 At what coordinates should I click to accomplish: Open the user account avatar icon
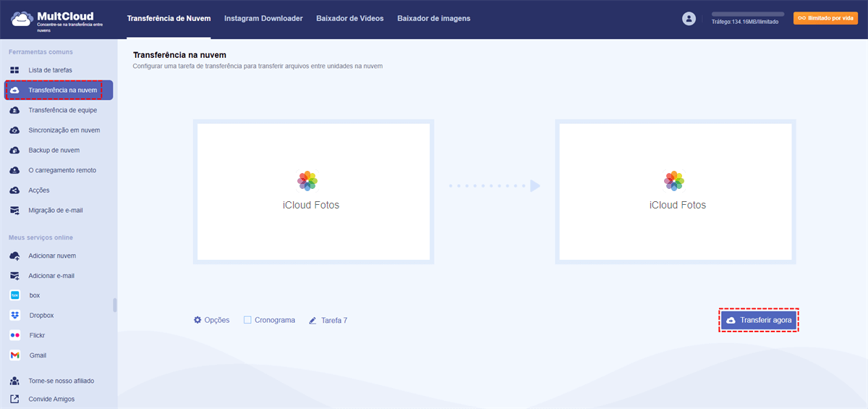[689, 19]
